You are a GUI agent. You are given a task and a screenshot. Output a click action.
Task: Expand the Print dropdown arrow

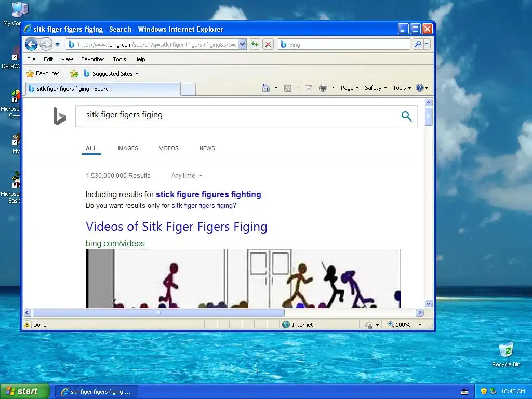(x=333, y=88)
